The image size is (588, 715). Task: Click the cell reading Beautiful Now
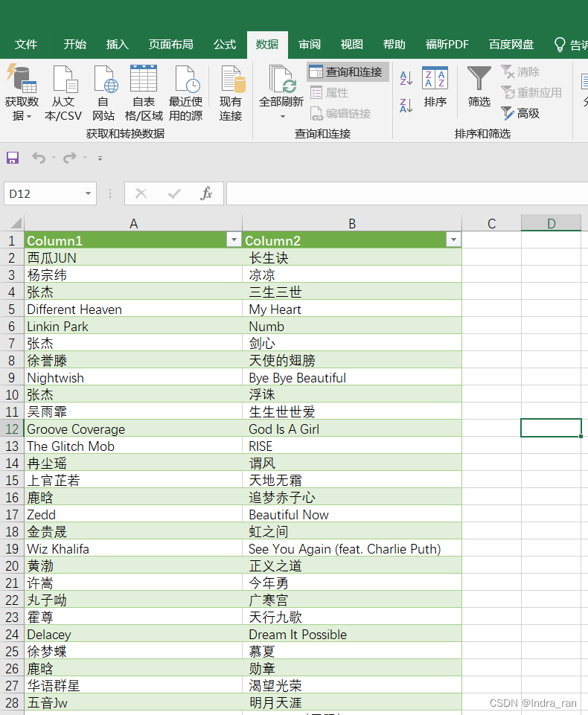click(x=352, y=514)
